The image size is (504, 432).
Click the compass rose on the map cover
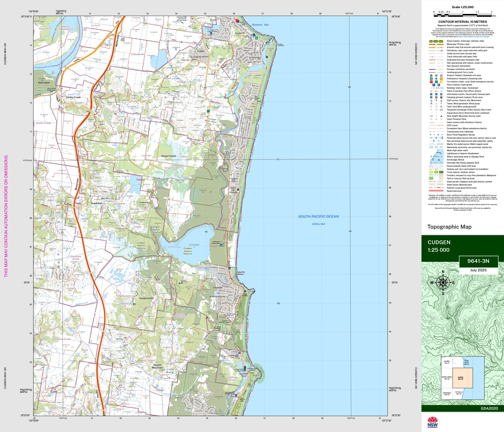(x=443, y=282)
